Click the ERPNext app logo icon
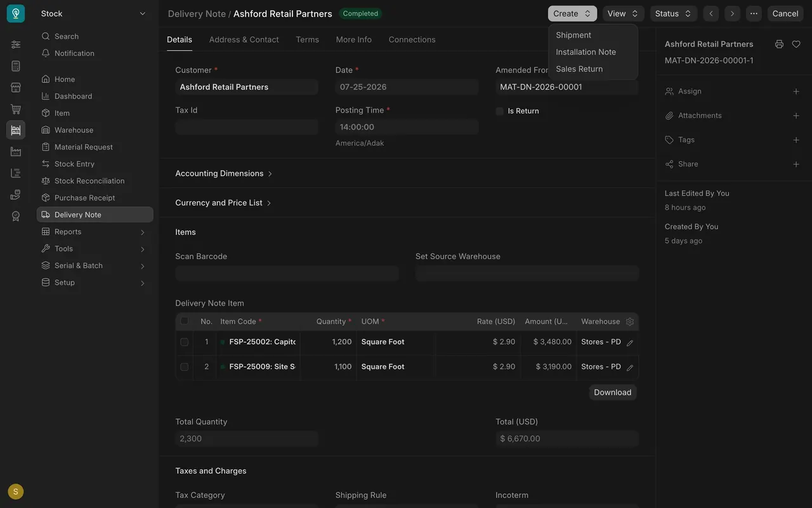 point(16,13)
